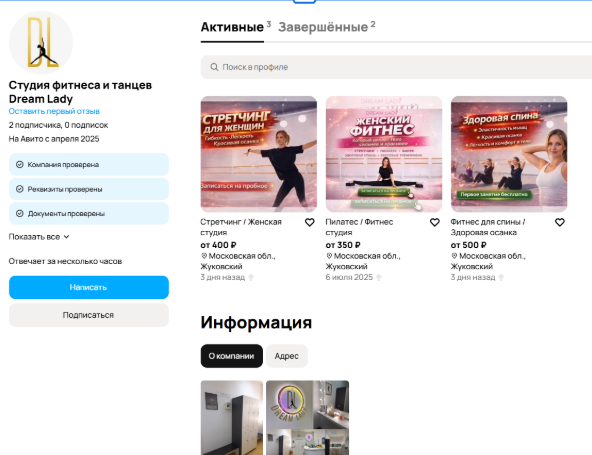The height and width of the screenshot is (455, 592).
Task: Open the Пилатес / Фитнес студия listing title
Action: click(359, 227)
